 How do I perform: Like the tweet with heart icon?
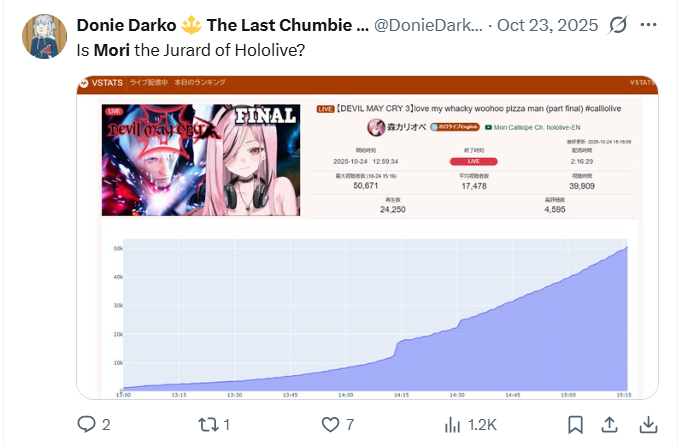(x=330, y=424)
